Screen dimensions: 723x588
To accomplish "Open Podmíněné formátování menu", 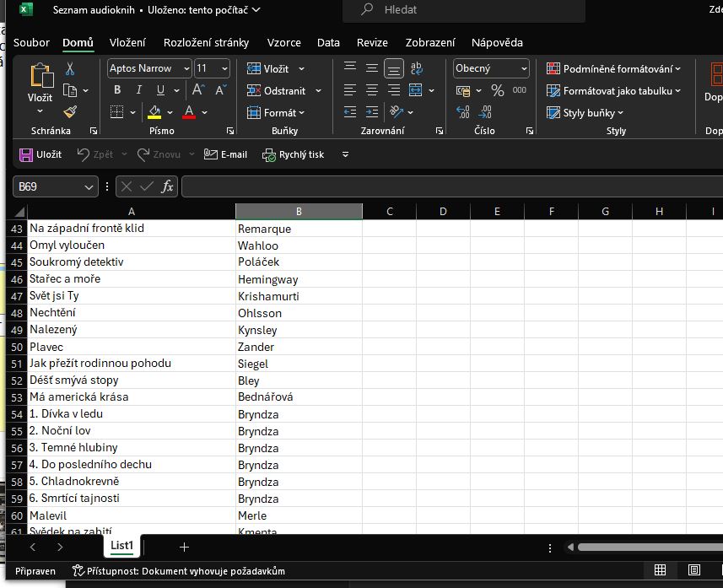I will (613, 68).
